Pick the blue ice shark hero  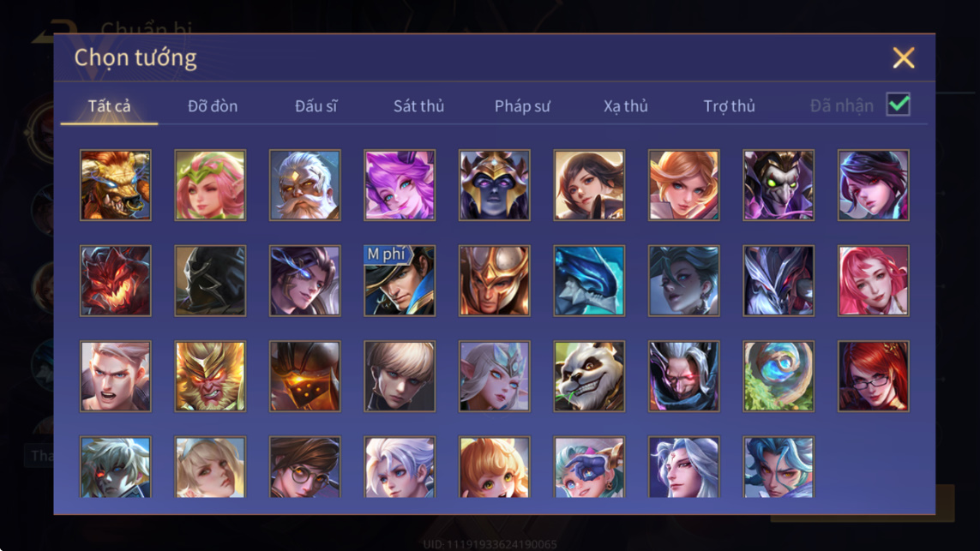pyautogui.click(x=589, y=280)
